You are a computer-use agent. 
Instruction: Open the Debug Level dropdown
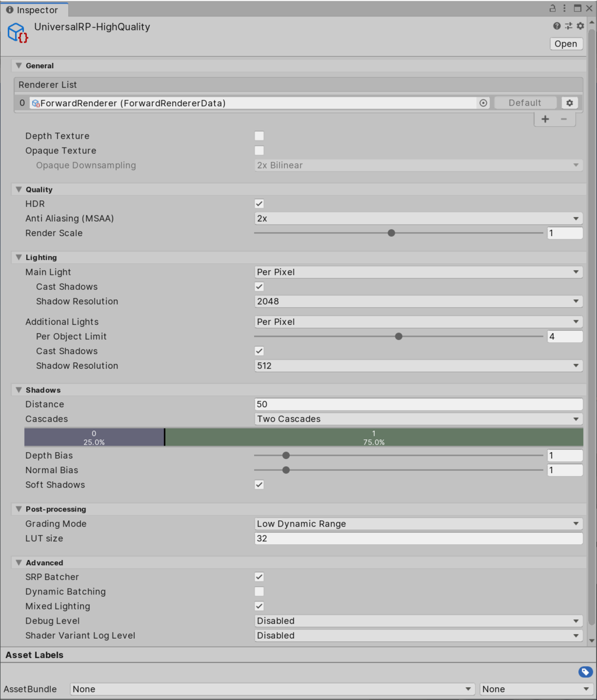coord(419,621)
